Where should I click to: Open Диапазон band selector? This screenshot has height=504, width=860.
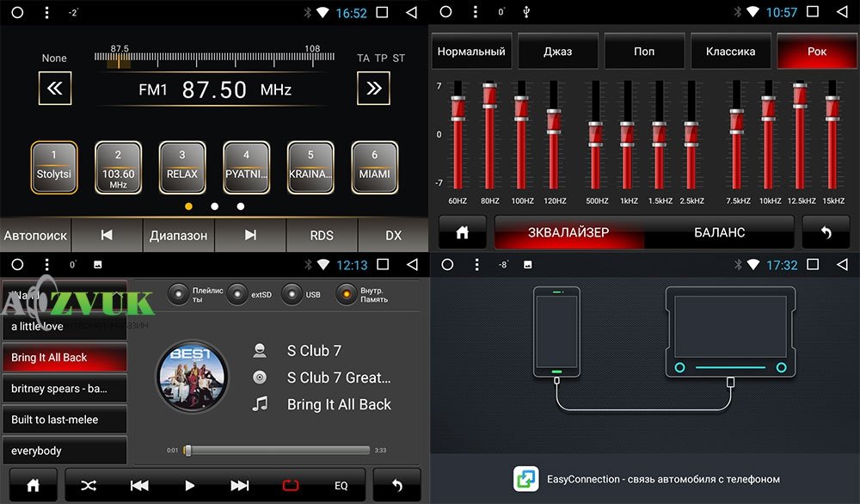pos(178,236)
